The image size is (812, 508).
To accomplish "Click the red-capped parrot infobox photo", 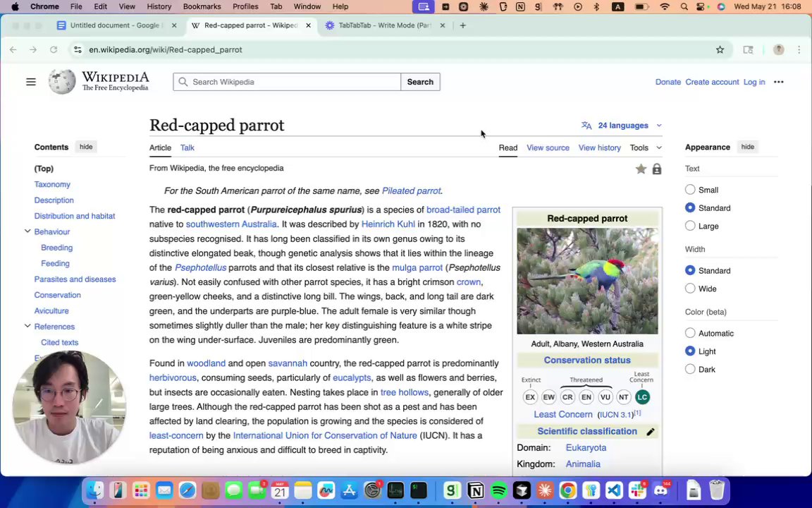I will (x=587, y=281).
